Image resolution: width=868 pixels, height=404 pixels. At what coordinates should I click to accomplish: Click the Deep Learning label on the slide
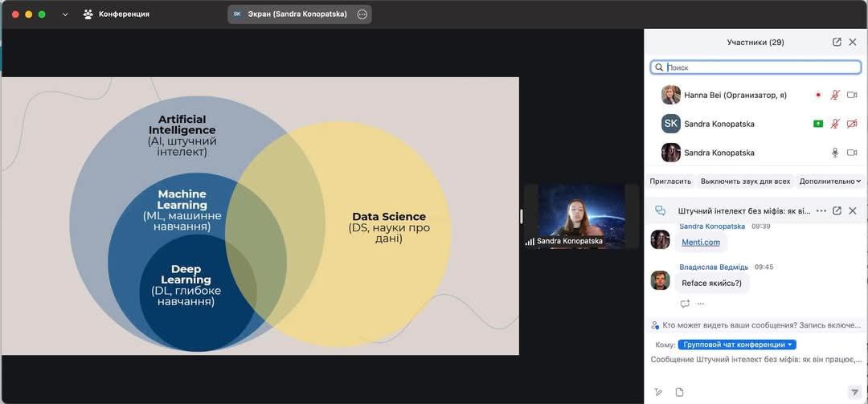186,274
